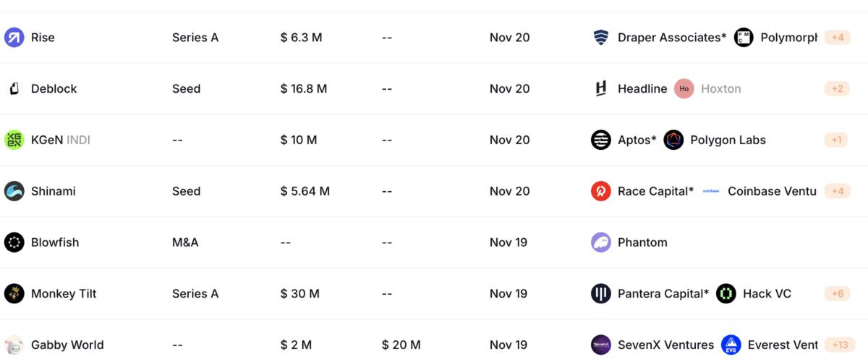Click the Race Capital red logo

point(601,191)
